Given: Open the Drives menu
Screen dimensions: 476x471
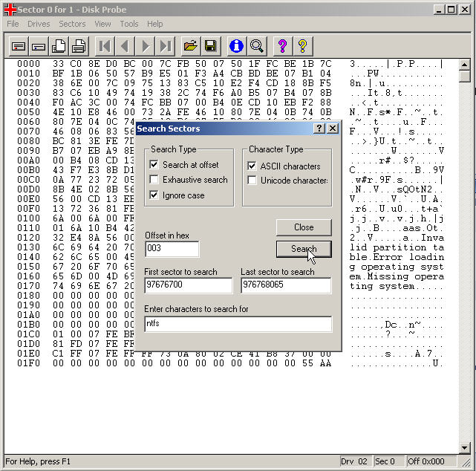Looking at the screenshot, I should [x=39, y=24].
